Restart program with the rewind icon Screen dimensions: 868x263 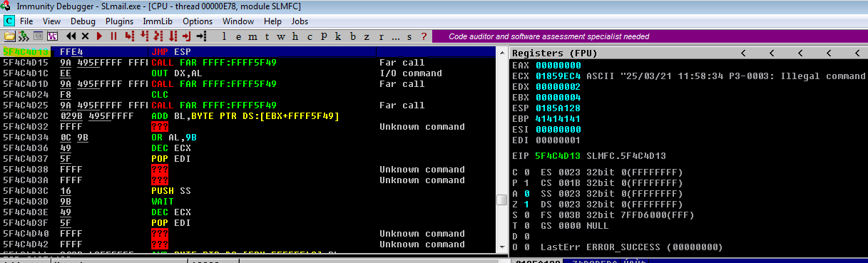(x=71, y=36)
